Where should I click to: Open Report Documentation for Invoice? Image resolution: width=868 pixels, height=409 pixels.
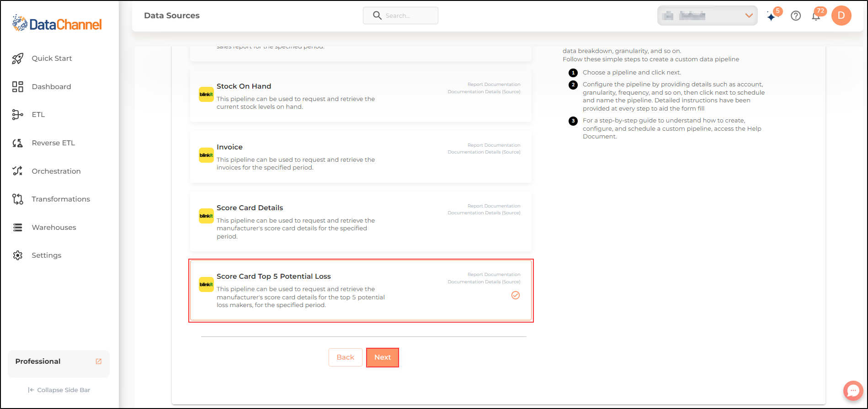tap(494, 145)
